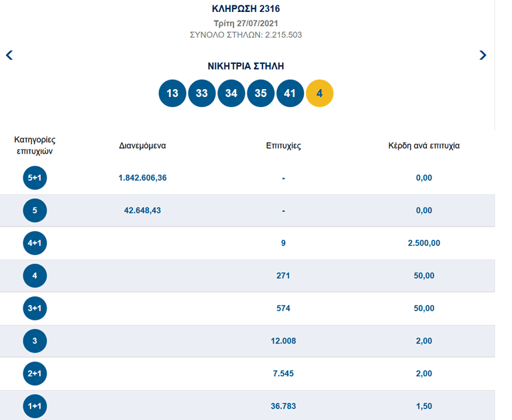Viewport: 512px width, 420px height.
Task: Click winning number ball 41
Action: pos(290,93)
